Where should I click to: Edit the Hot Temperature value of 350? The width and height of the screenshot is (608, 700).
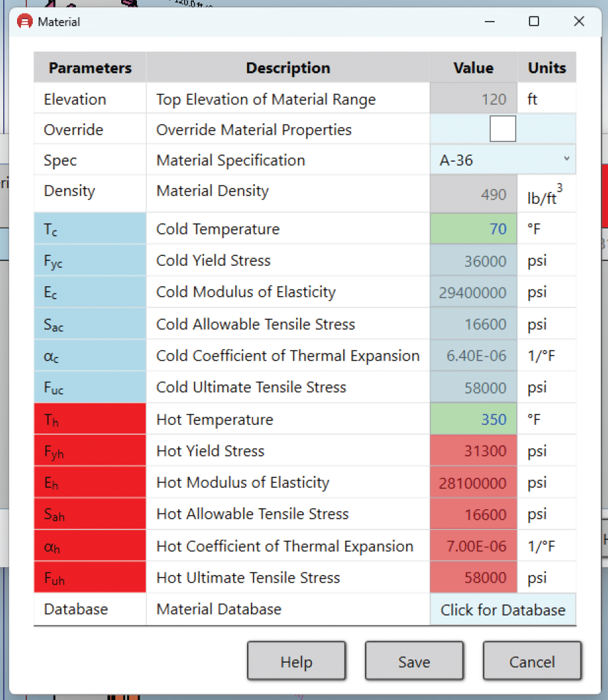(x=472, y=418)
